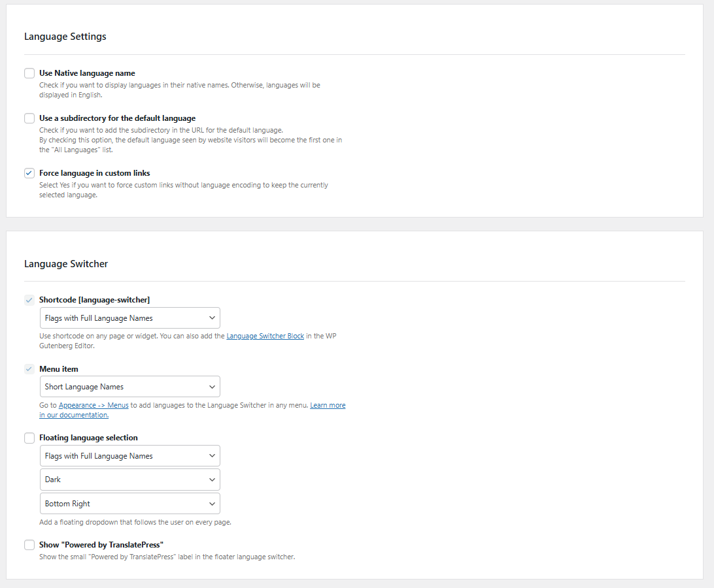Viewport: 714px width, 588px height.
Task: Click the "Language Switcher Block" link
Action: point(265,335)
